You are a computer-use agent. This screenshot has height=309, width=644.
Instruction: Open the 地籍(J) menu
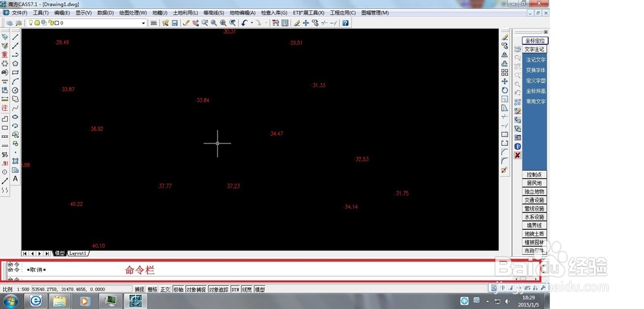[x=160, y=13]
